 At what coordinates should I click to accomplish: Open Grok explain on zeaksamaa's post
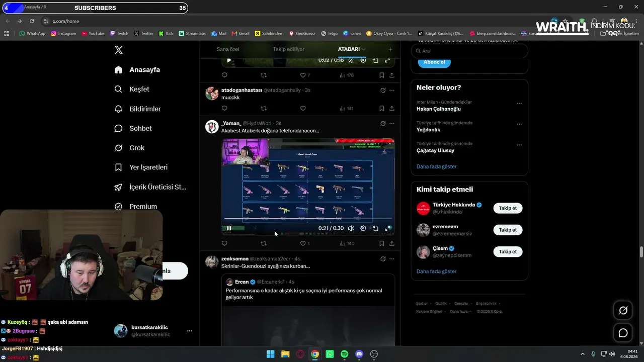tap(383, 259)
